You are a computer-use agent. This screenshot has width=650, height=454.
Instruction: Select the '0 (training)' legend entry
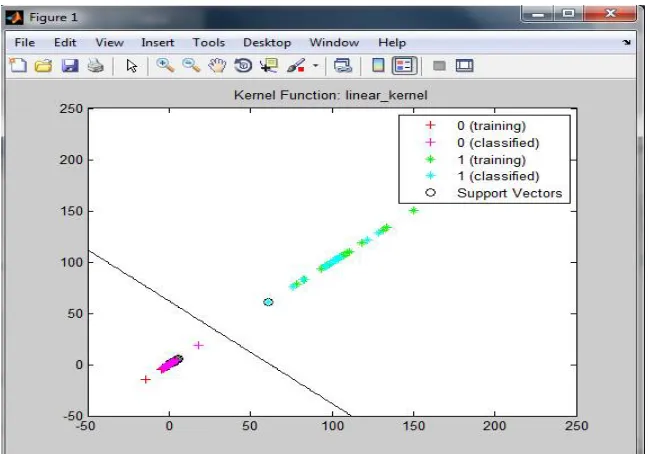click(x=491, y=126)
